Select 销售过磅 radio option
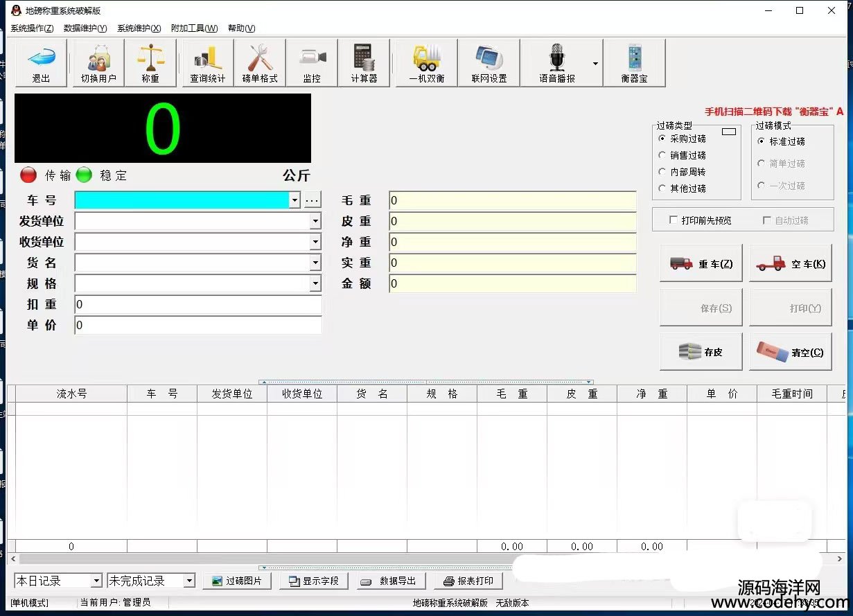 point(662,155)
